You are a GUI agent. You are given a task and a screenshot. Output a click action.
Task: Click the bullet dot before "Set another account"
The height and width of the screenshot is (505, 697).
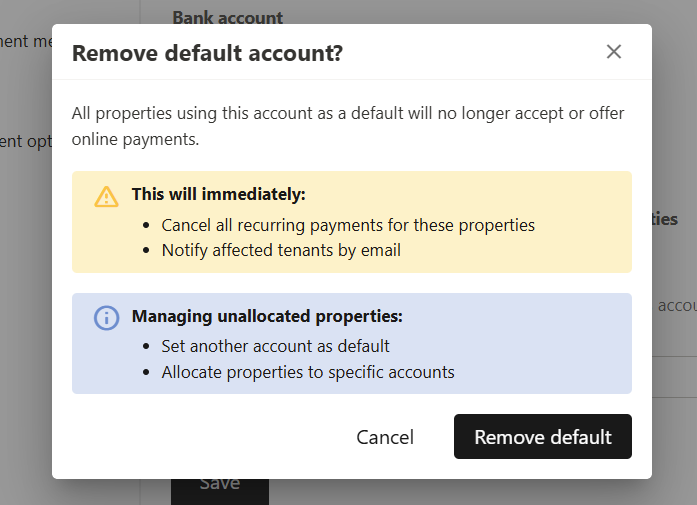tap(149, 347)
